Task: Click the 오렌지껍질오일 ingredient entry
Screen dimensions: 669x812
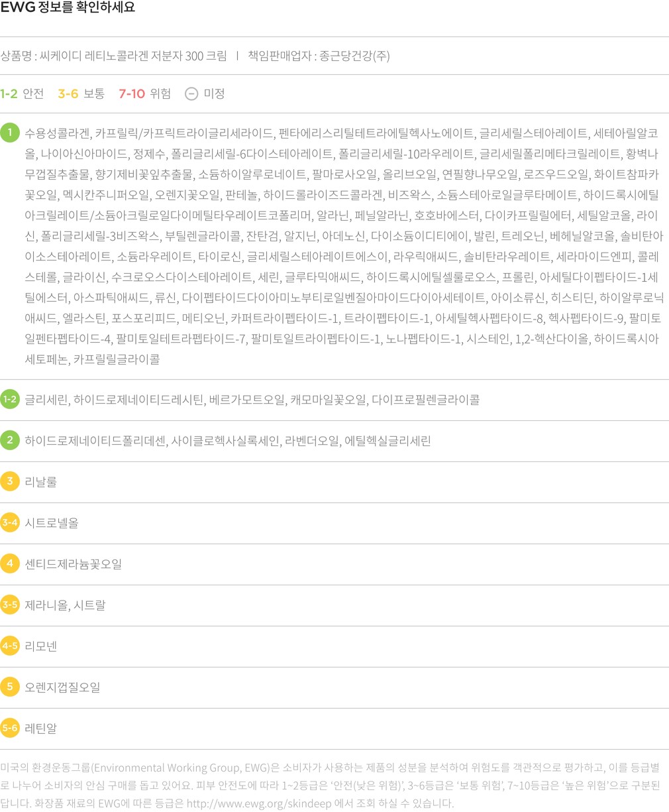Action: 62,687
